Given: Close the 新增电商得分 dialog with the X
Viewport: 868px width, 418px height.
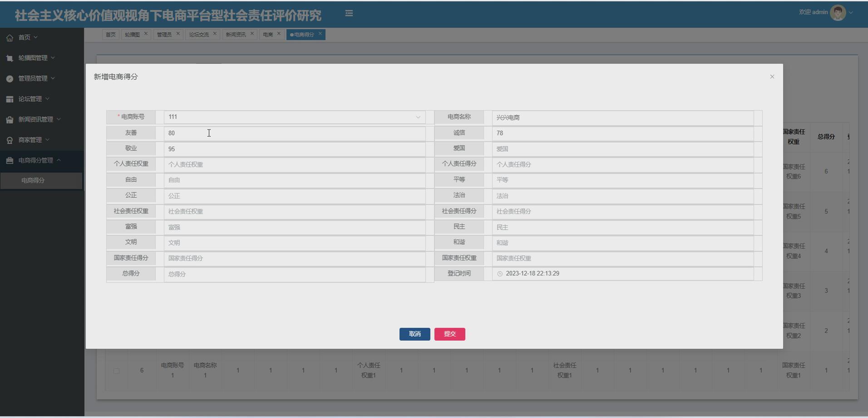Looking at the screenshot, I should click(771, 76).
